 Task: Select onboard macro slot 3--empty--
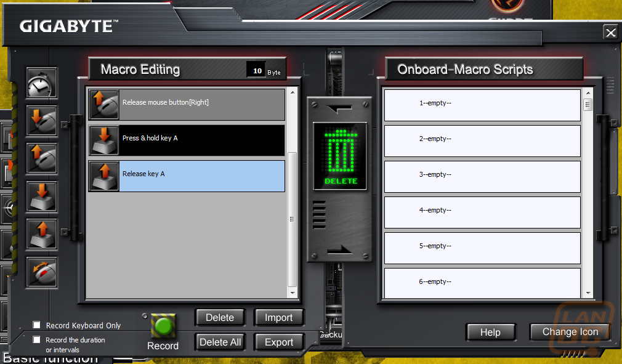(482, 176)
